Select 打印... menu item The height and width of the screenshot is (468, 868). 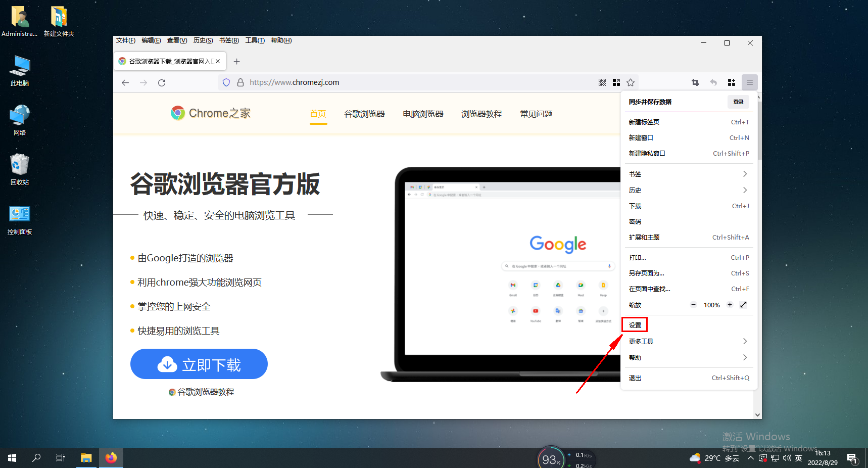coord(689,257)
